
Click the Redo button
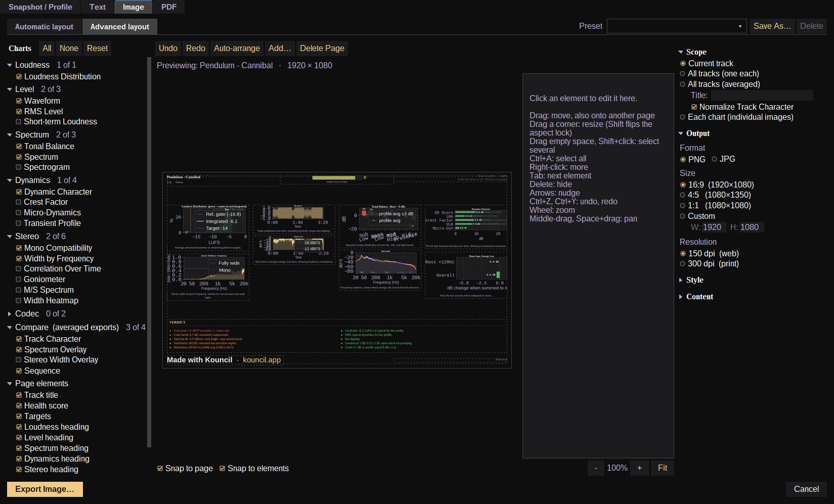point(196,49)
